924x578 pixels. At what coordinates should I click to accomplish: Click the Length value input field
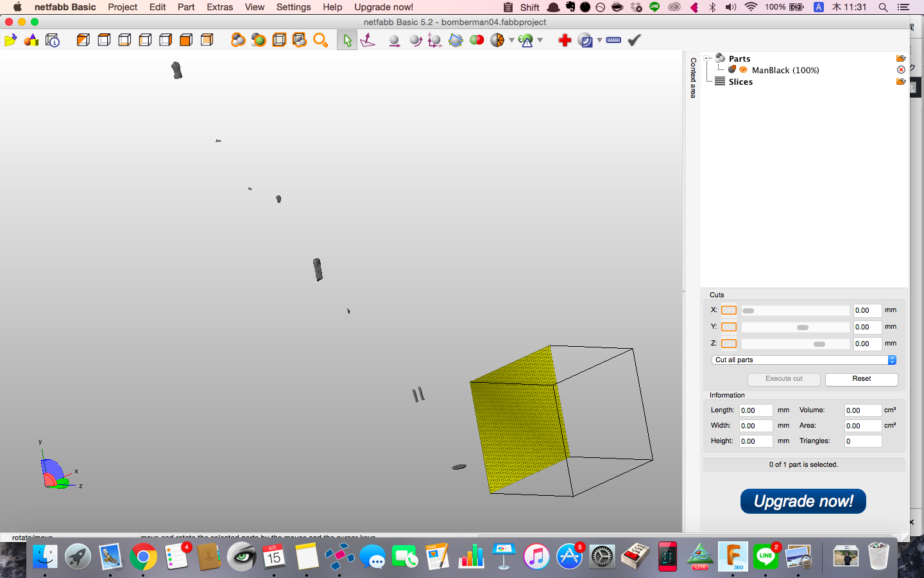click(x=755, y=410)
